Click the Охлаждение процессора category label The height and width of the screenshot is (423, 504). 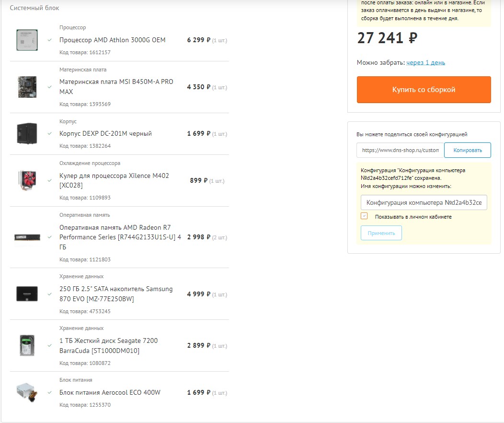(90, 163)
